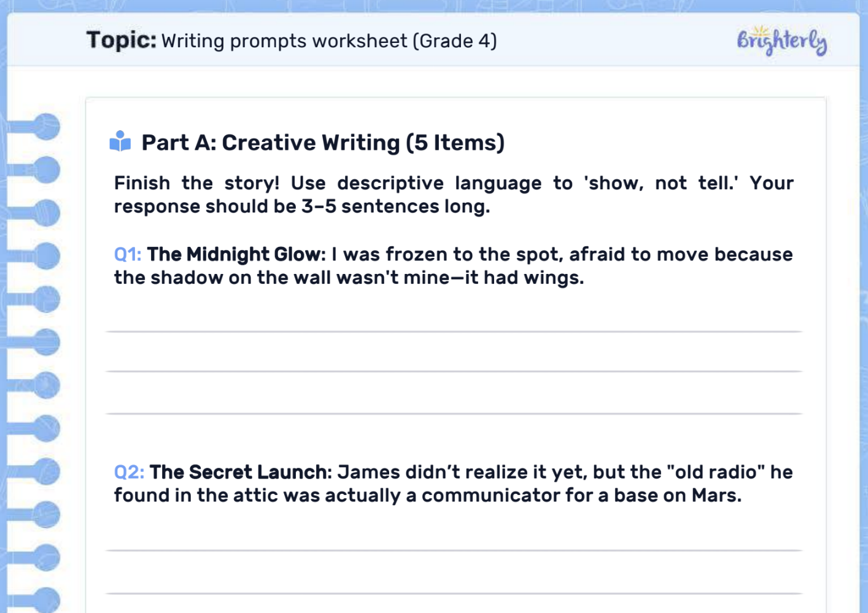The image size is (868, 613).
Task: Click the second answer line under Q2
Action: (454, 593)
